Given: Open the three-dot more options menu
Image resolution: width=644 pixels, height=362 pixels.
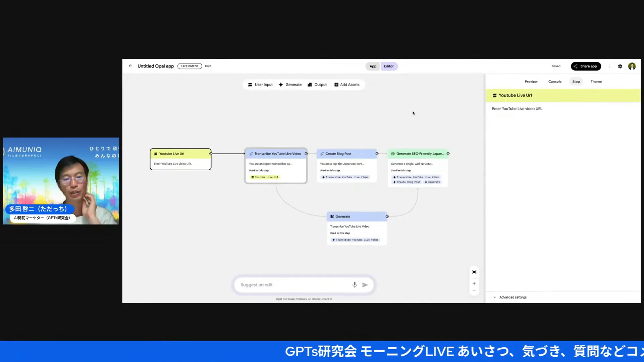Looking at the screenshot, I should click(x=609, y=66).
